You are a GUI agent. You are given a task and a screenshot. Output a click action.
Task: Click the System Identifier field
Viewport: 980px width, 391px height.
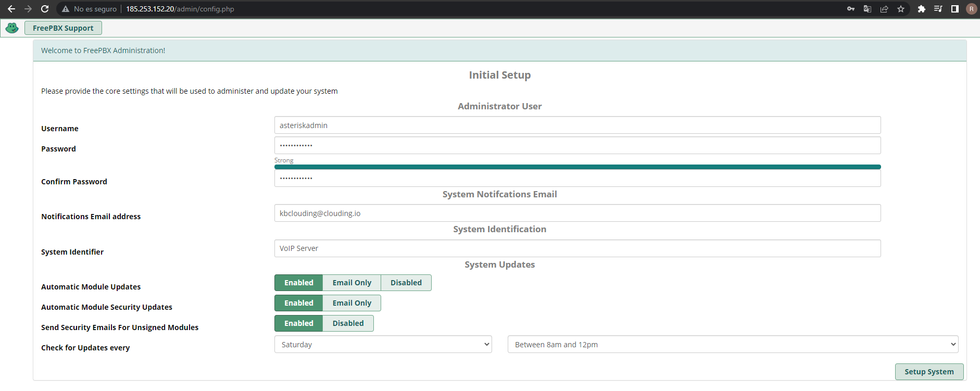[x=577, y=248]
